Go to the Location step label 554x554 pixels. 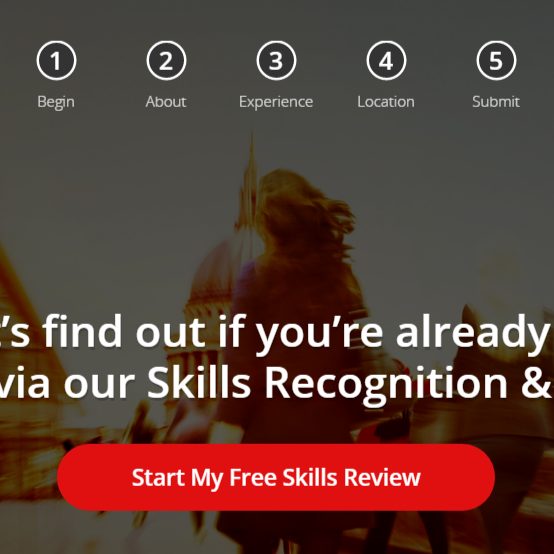tap(386, 102)
